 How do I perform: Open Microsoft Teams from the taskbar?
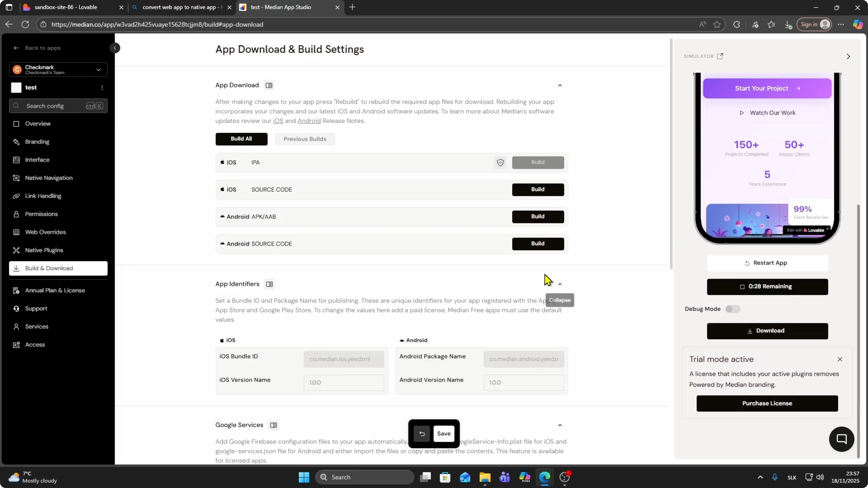505,477
